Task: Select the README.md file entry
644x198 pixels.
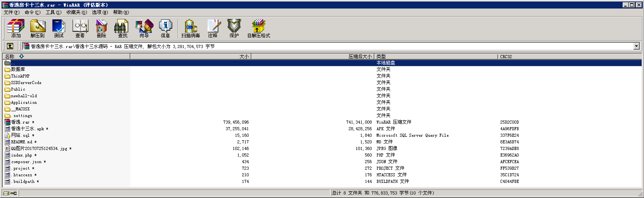Action: tap(21, 142)
